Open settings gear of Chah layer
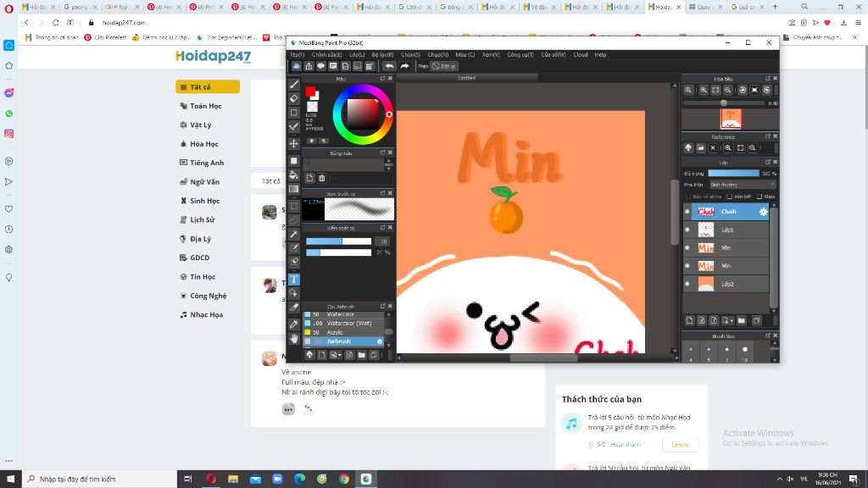This screenshot has width=868, height=488. (763, 211)
